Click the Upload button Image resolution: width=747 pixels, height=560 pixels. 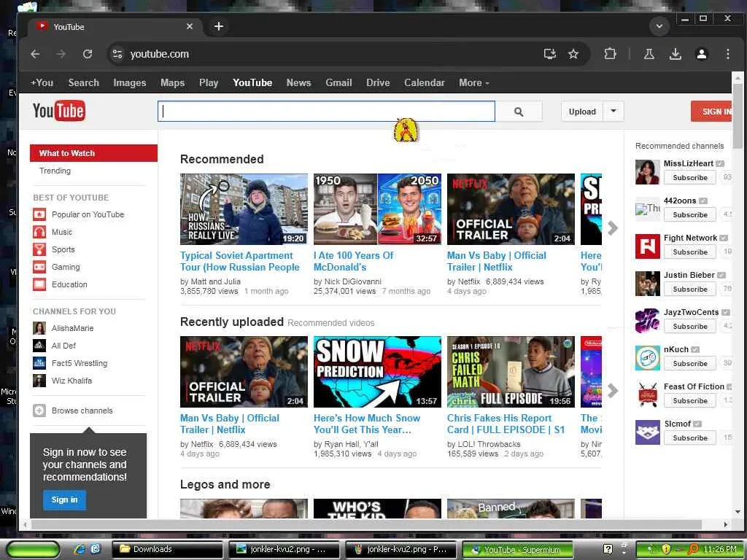pos(582,112)
